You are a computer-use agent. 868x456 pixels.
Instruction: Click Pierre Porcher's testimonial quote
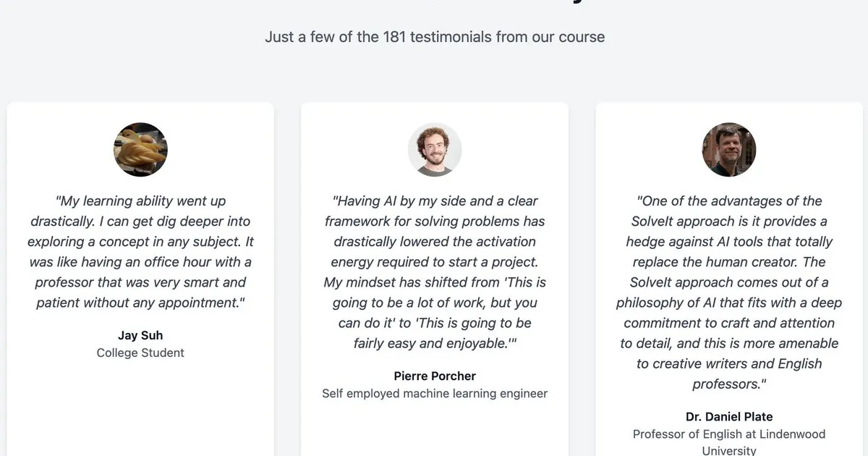pyautogui.click(x=435, y=271)
